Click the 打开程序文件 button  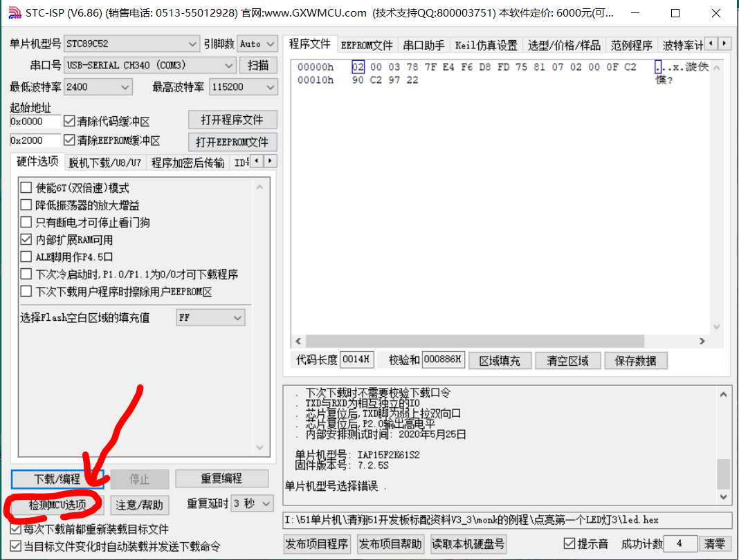click(x=232, y=120)
